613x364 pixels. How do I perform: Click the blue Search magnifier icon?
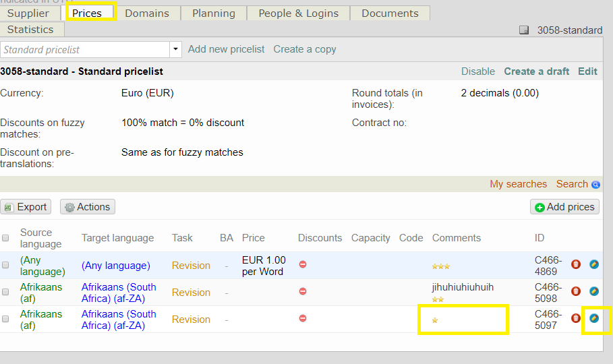(595, 185)
